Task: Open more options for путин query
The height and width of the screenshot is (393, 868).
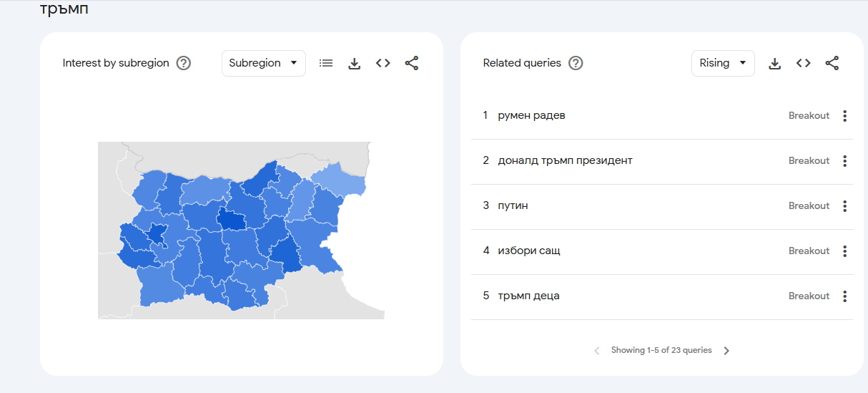Action: pyautogui.click(x=844, y=206)
